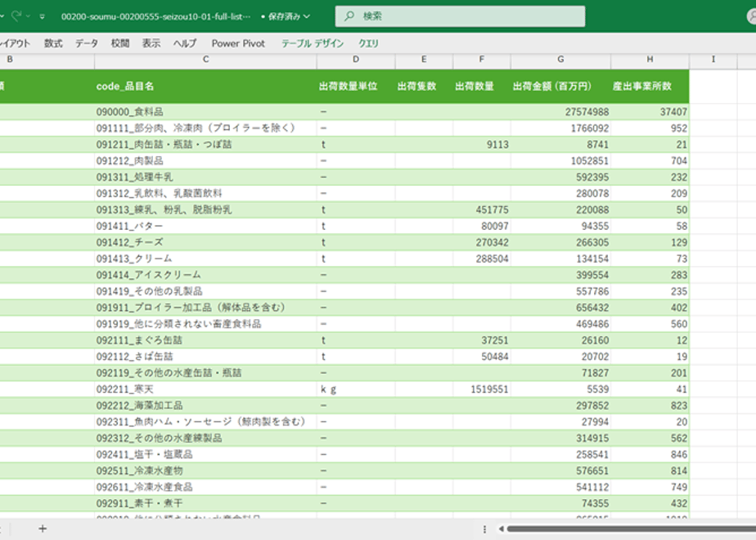Image resolution: width=756 pixels, height=540 pixels.
Task: Select cell 091414_アイスクリーム
Action: [206, 275]
